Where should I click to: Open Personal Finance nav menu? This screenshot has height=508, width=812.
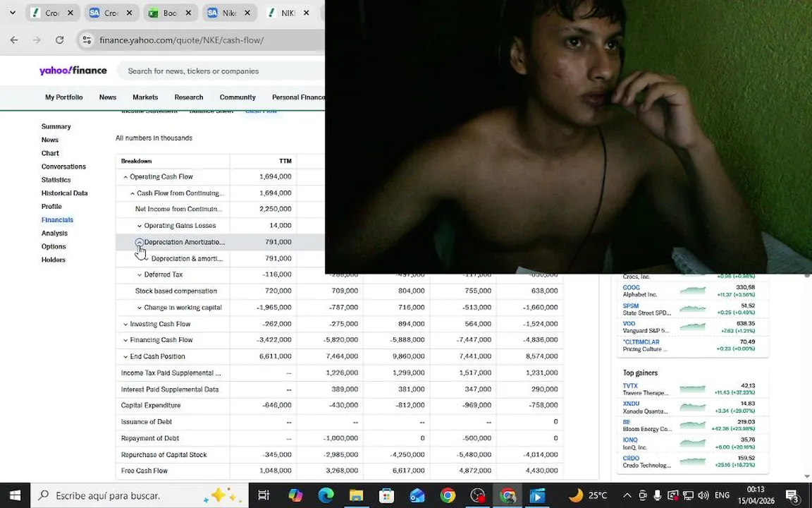tap(298, 97)
